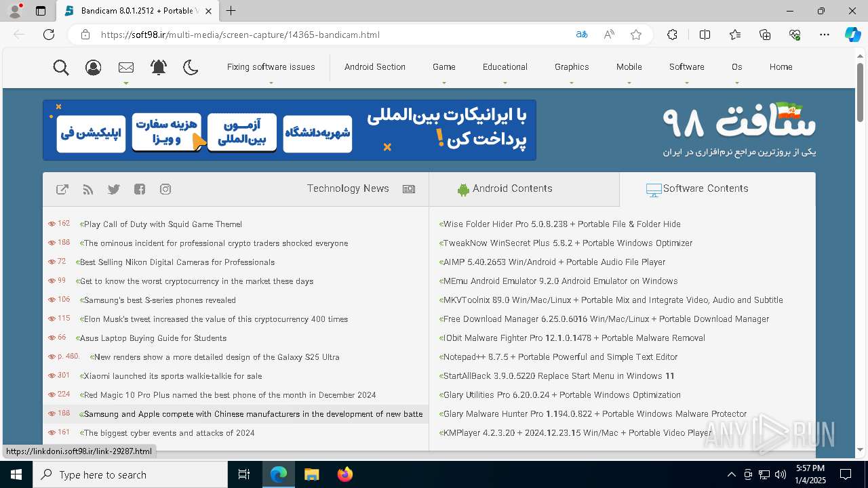Open AIMP 5.40.2653 audio player link
This screenshot has width=868, height=488.
point(554,262)
